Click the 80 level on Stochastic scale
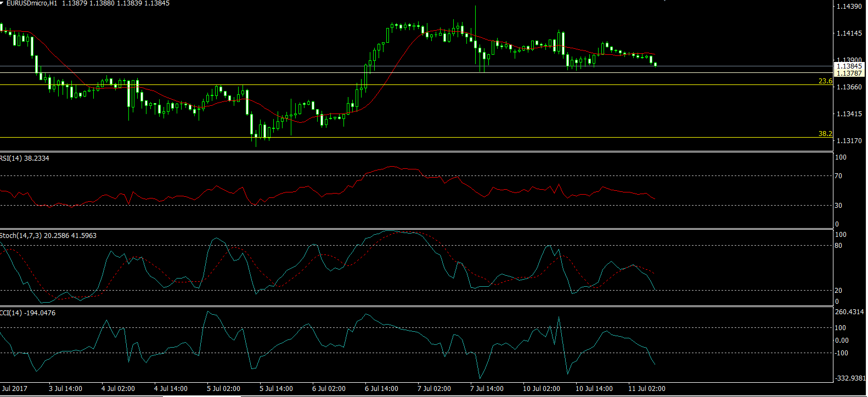Screen dimensions: 868x397 pyautogui.click(x=838, y=245)
